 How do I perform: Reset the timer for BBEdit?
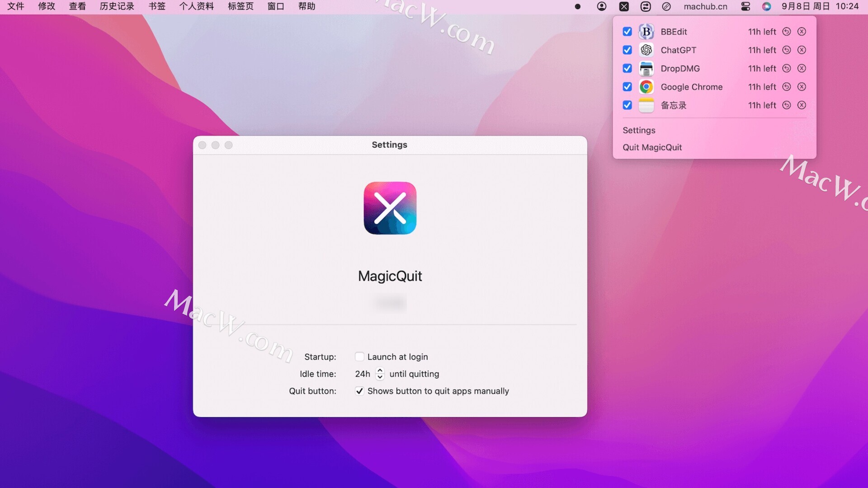tap(787, 32)
